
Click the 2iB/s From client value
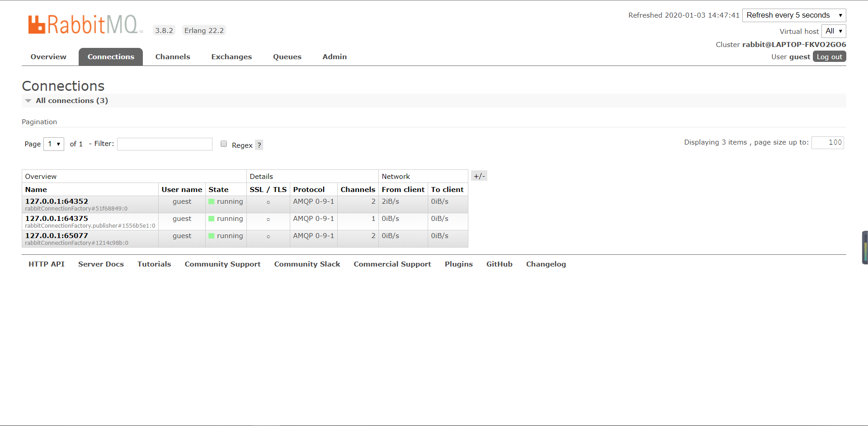[x=390, y=201]
